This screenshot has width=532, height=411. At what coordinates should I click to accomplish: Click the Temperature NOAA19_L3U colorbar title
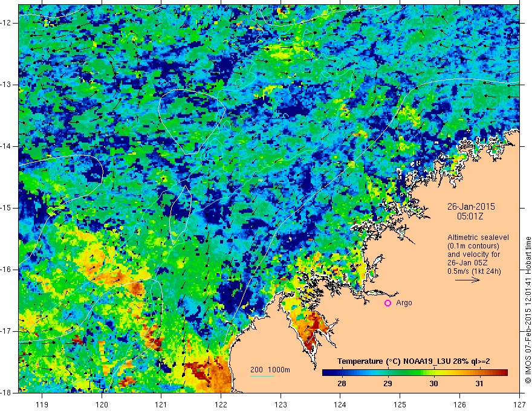414,361
